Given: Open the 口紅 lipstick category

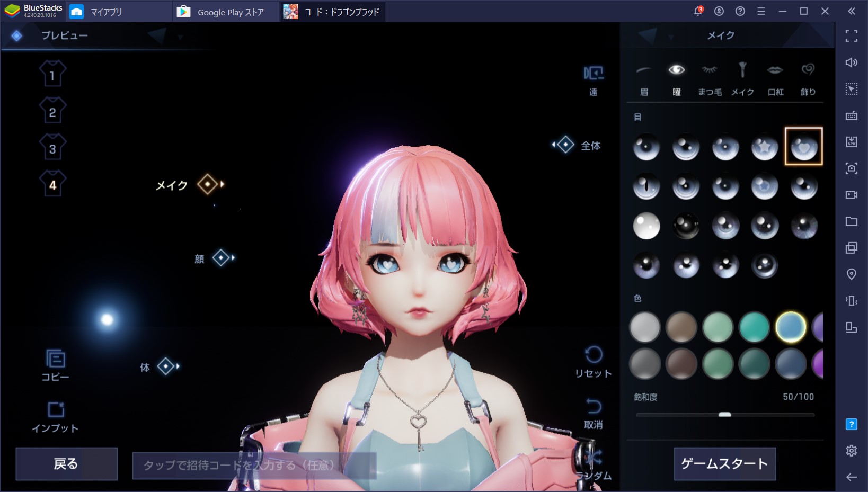Looking at the screenshot, I should [775, 78].
